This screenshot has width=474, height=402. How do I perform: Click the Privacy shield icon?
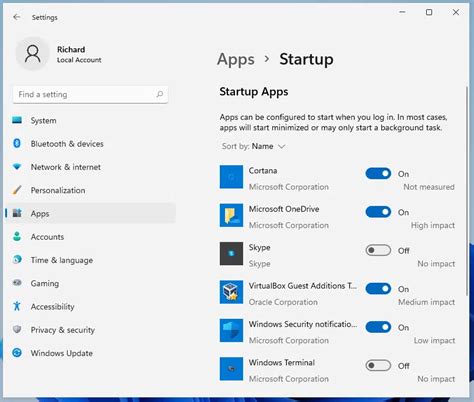(x=17, y=329)
